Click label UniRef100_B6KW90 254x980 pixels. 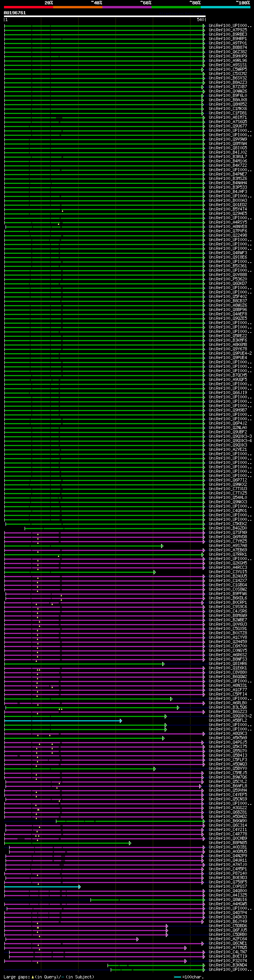click(228, 821)
